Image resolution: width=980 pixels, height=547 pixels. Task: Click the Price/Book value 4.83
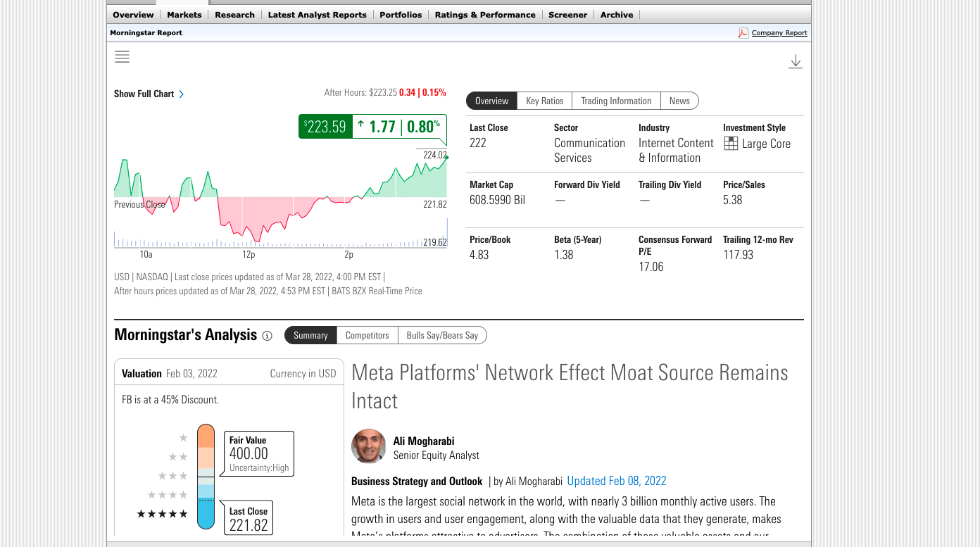click(479, 255)
